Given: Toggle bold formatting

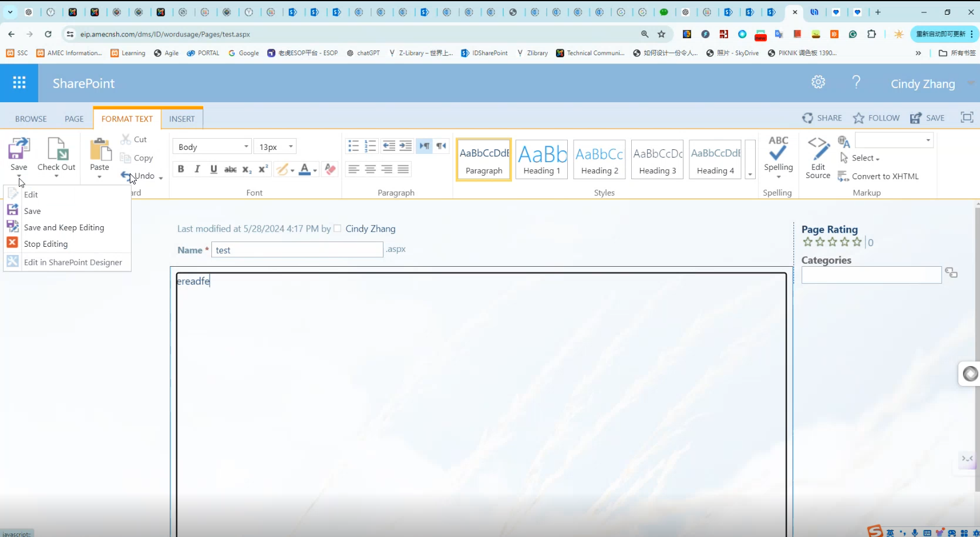Looking at the screenshot, I should tap(180, 169).
